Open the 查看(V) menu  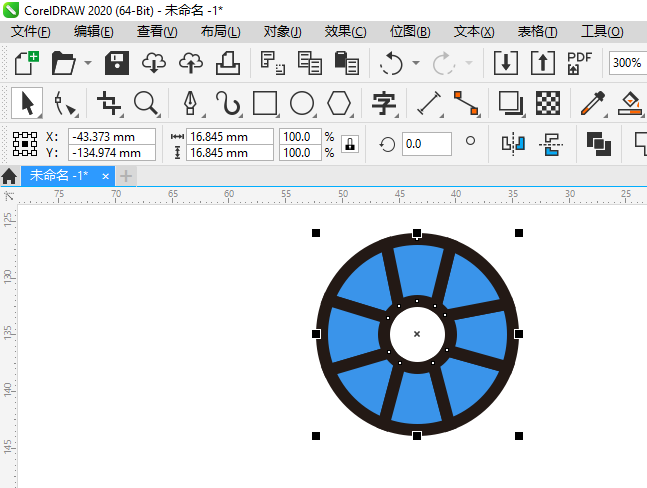157,32
